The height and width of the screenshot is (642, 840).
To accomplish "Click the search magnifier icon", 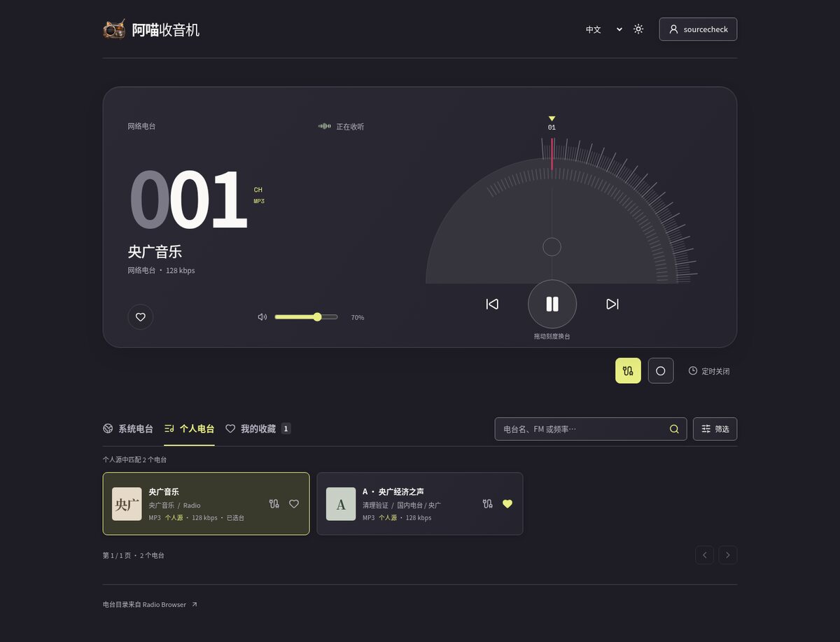I will (x=674, y=429).
